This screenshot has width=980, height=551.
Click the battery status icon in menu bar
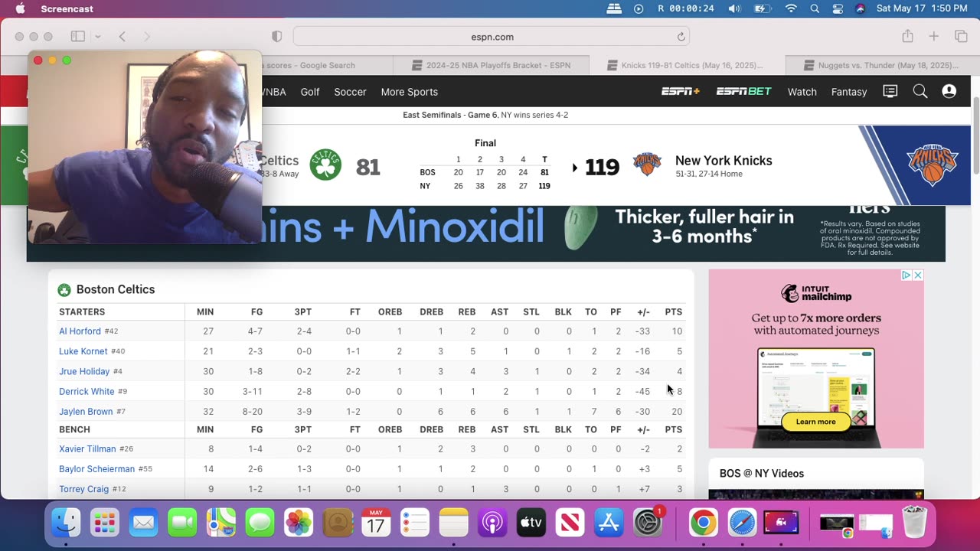763,8
